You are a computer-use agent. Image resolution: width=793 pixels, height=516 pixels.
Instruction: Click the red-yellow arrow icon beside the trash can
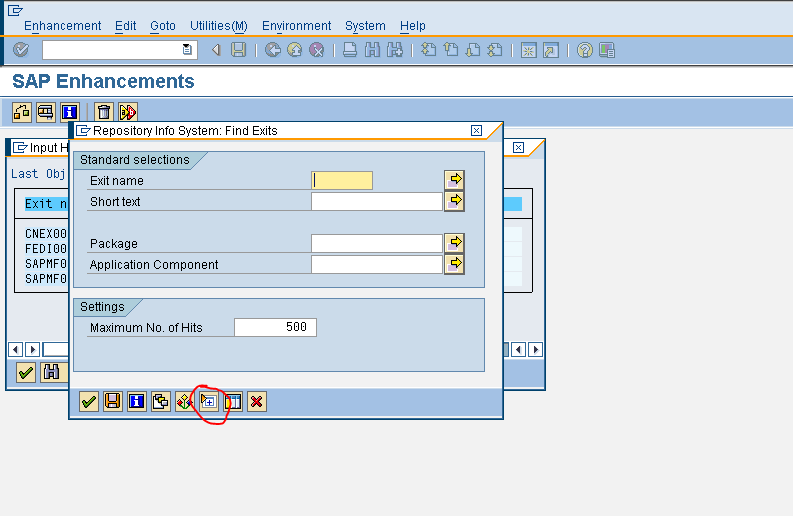pyautogui.click(x=127, y=112)
